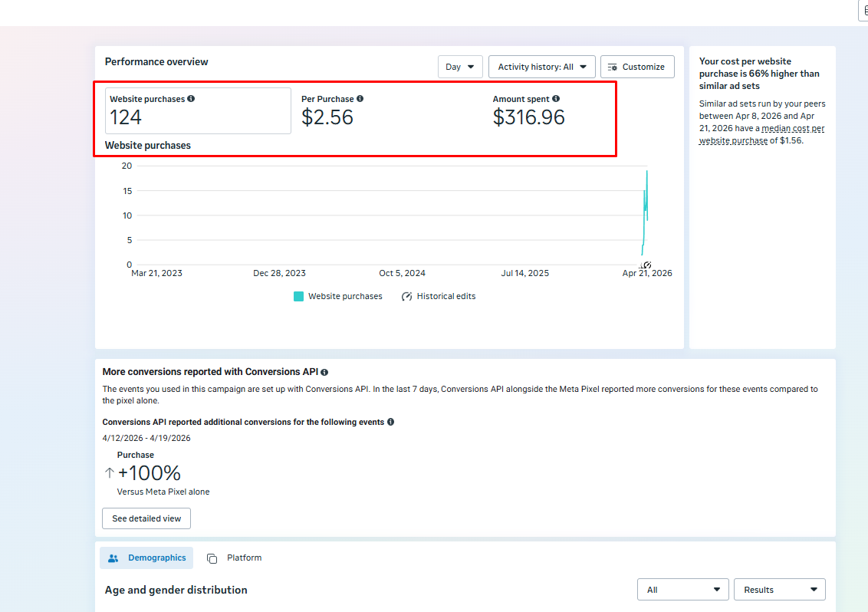Click the Performance overview heading

156,61
